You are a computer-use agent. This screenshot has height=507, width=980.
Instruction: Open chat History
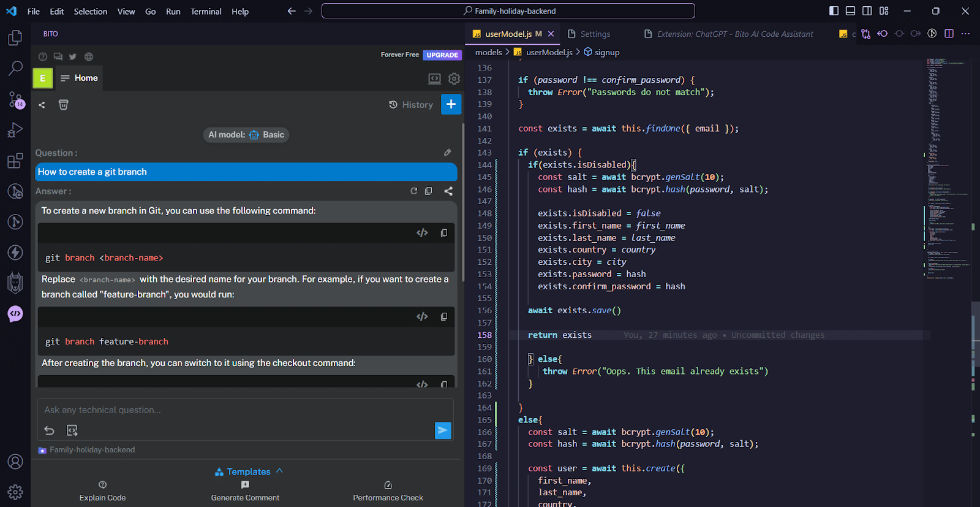411,105
